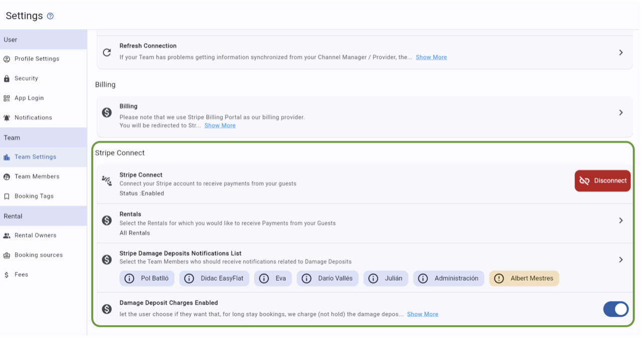This screenshot has width=644, height=352.
Task: Click Show More under Billing description
Action: [220, 125]
